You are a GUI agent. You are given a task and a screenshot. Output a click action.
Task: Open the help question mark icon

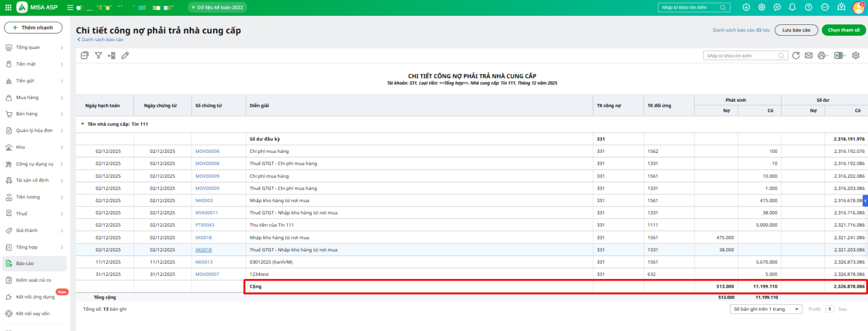coord(808,7)
